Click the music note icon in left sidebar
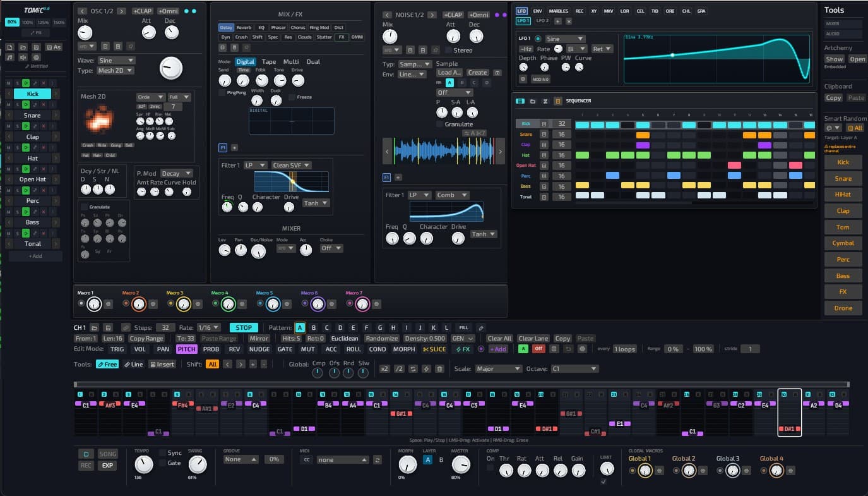Viewport: 868px width, 496px height. 10,57
